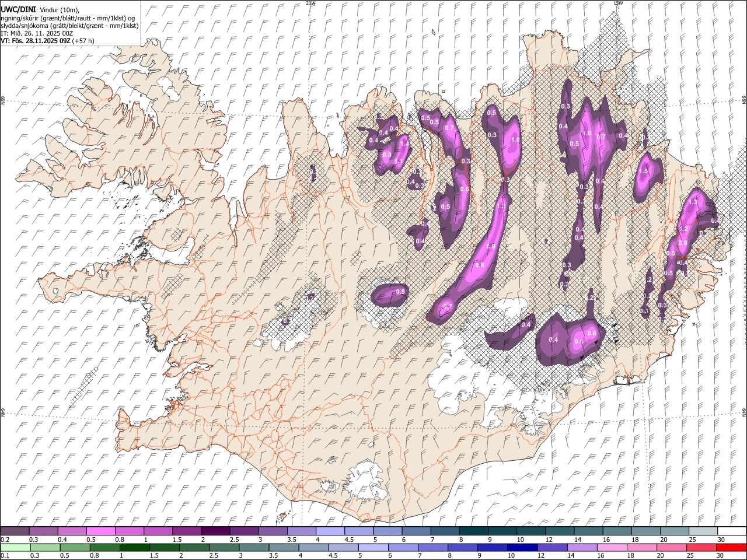The height and width of the screenshot is (560, 747).
Task: Pick lower legend dark blue 10–12 swatch
Action: 522,547
